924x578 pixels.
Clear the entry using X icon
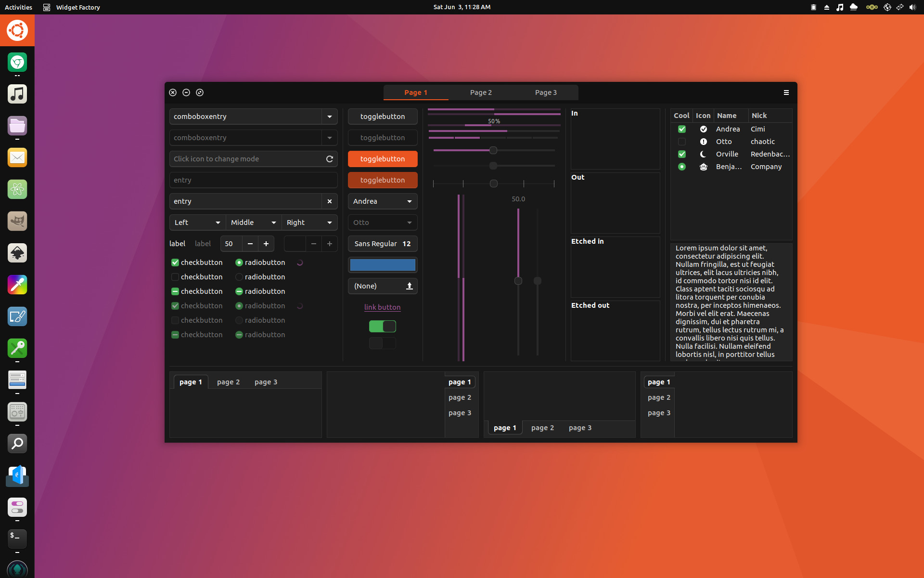pyautogui.click(x=330, y=201)
